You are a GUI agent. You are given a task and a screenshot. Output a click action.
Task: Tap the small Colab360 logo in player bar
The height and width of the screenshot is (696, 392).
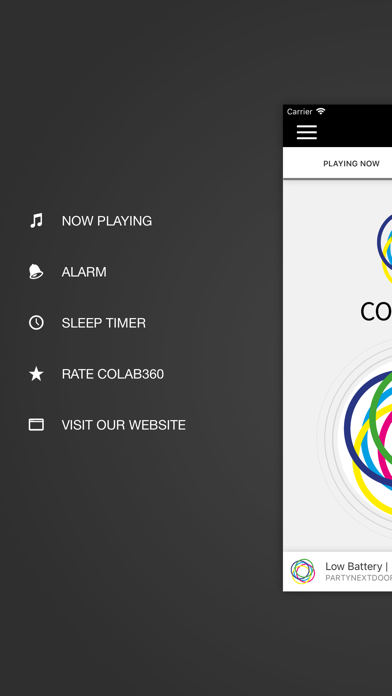coord(303,571)
